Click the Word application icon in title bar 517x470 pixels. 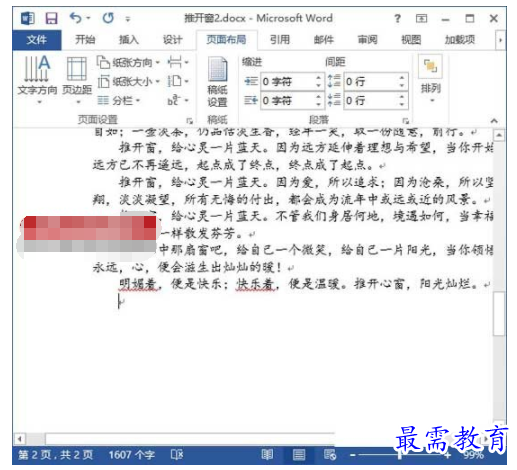(27, 18)
